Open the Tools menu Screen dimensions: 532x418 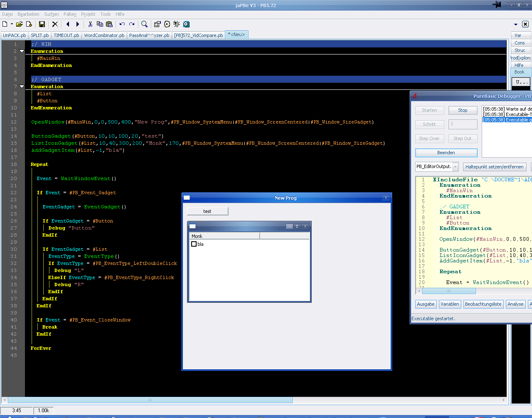106,14
